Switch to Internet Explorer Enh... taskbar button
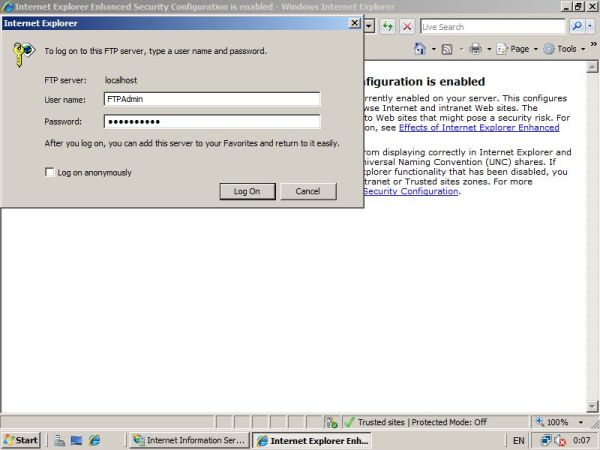Image resolution: width=600 pixels, height=450 pixels. (312, 440)
